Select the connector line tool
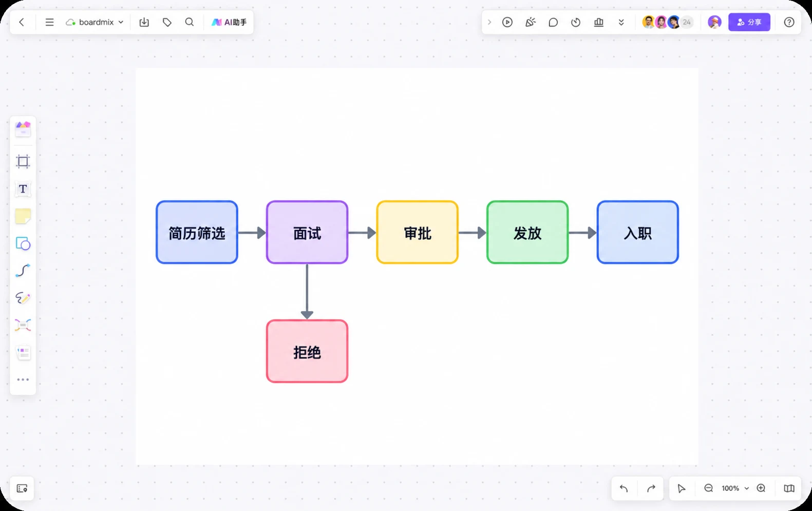Screen dimensions: 812x511 coord(23,271)
